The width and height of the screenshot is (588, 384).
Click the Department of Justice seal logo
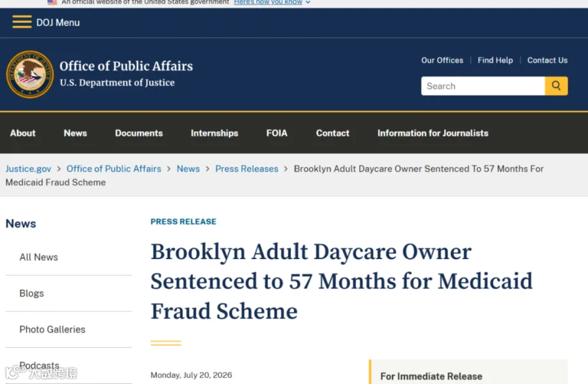(x=29, y=75)
